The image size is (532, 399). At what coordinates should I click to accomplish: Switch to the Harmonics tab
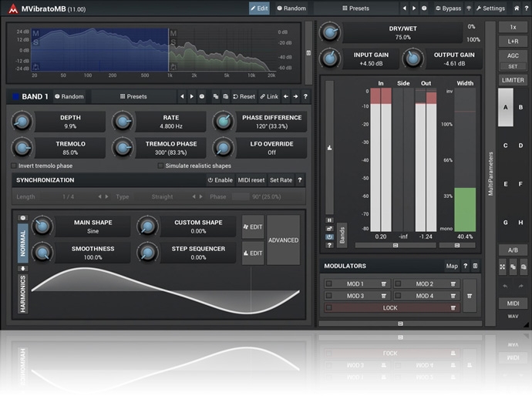(22, 293)
